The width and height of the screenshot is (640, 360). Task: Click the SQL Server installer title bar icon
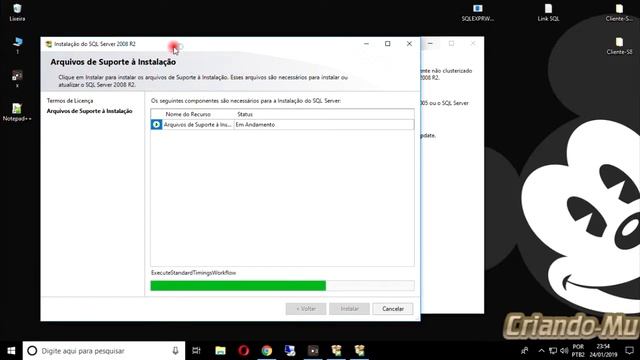click(49, 44)
